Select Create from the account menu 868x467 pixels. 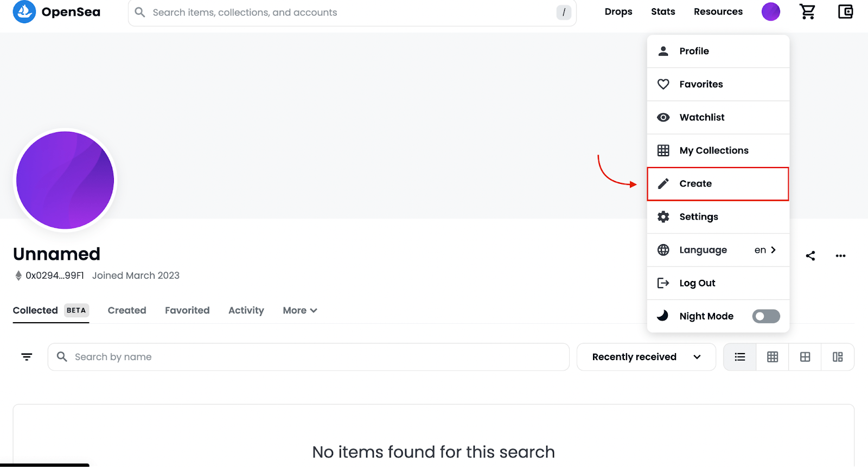click(718, 184)
